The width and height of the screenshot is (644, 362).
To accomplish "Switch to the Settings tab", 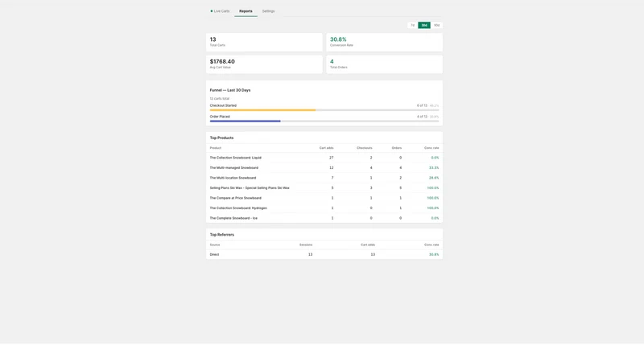I will click(x=268, y=11).
